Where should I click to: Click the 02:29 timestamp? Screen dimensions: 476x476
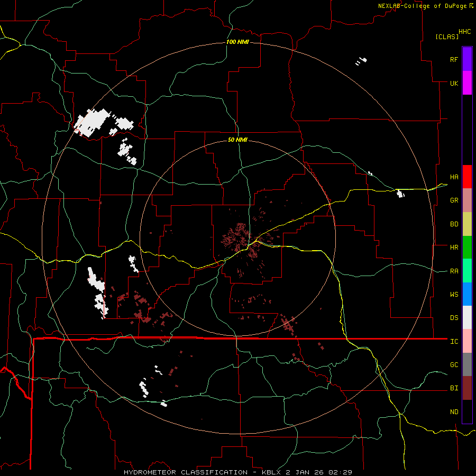pyautogui.click(x=341, y=472)
